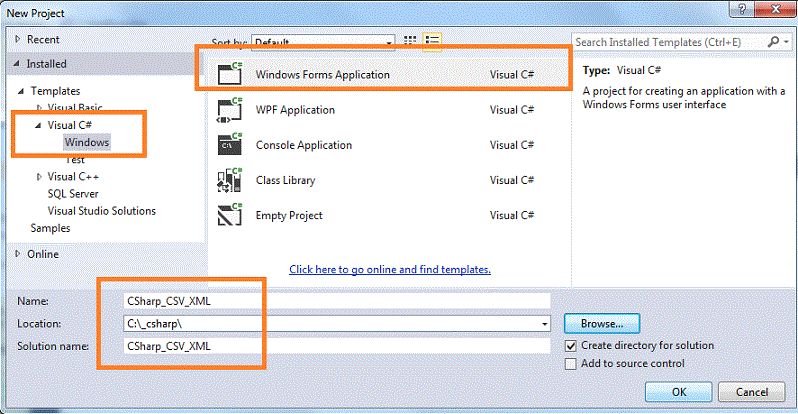This screenshot has height=414, width=798.
Task: Expand the Visual C++ tree node
Action: point(39,177)
